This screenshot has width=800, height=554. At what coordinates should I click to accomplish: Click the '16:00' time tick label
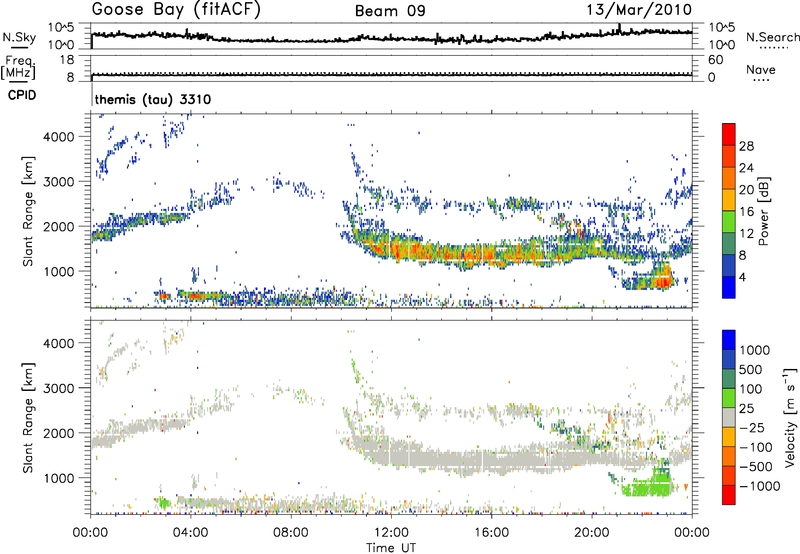click(x=491, y=533)
